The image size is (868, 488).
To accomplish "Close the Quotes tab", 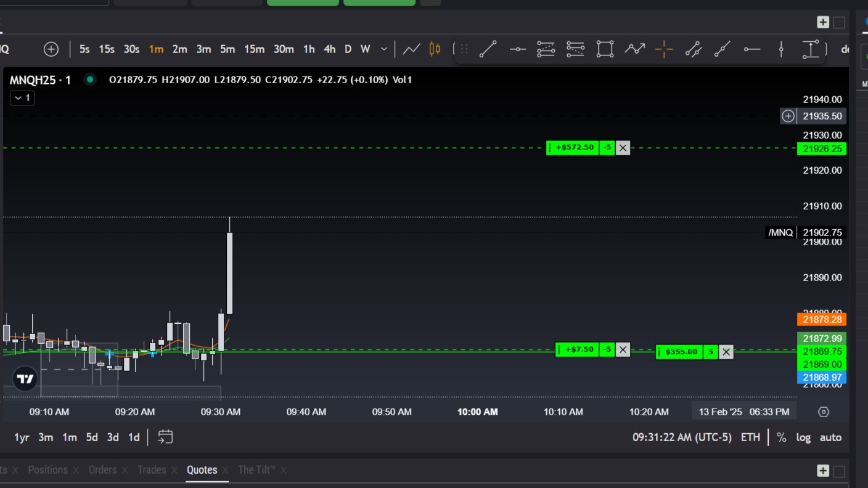I will pos(224,471).
